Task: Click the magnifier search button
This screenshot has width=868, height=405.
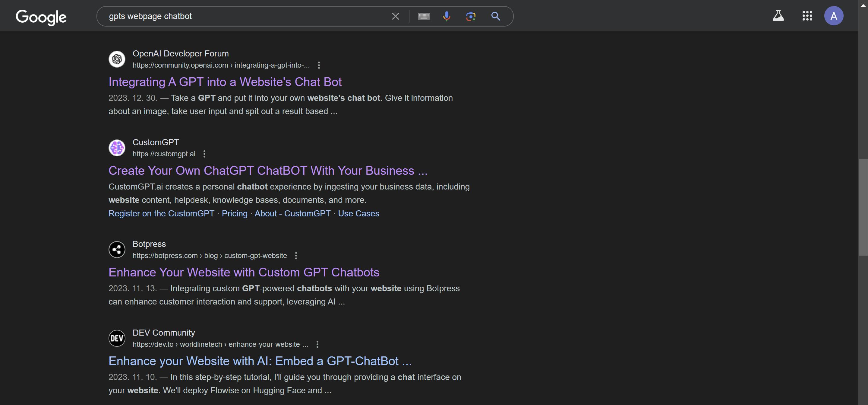Action: (495, 16)
